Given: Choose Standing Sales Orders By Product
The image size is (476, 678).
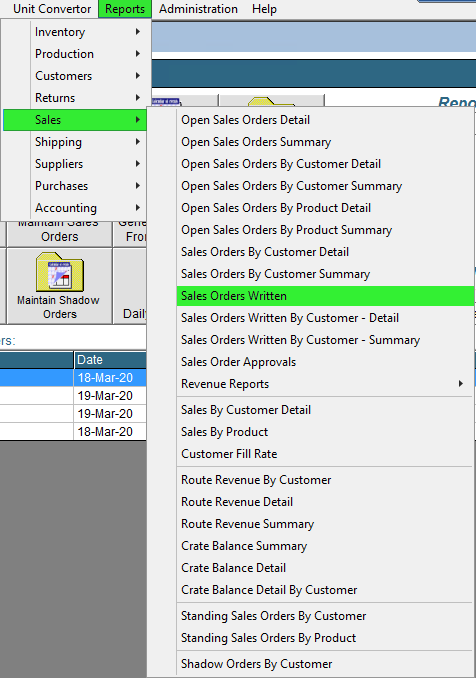Looking at the screenshot, I should (x=325, y=638).
